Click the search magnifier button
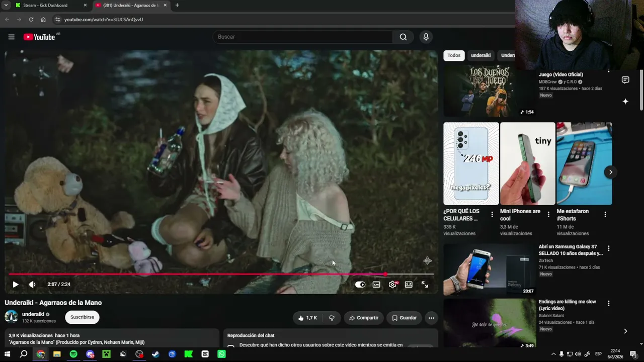 tap(403, 37)
